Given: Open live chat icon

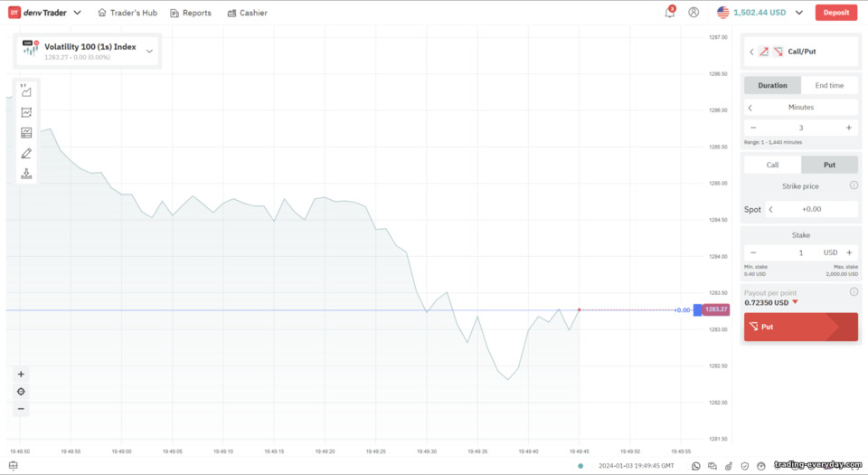Looking at the screenshot, I should tap(712, 466).
